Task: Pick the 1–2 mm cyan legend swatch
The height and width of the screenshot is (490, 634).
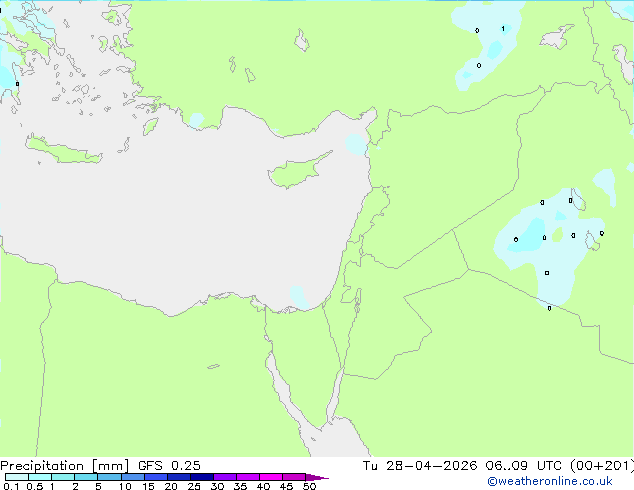Action: (63, 477)
